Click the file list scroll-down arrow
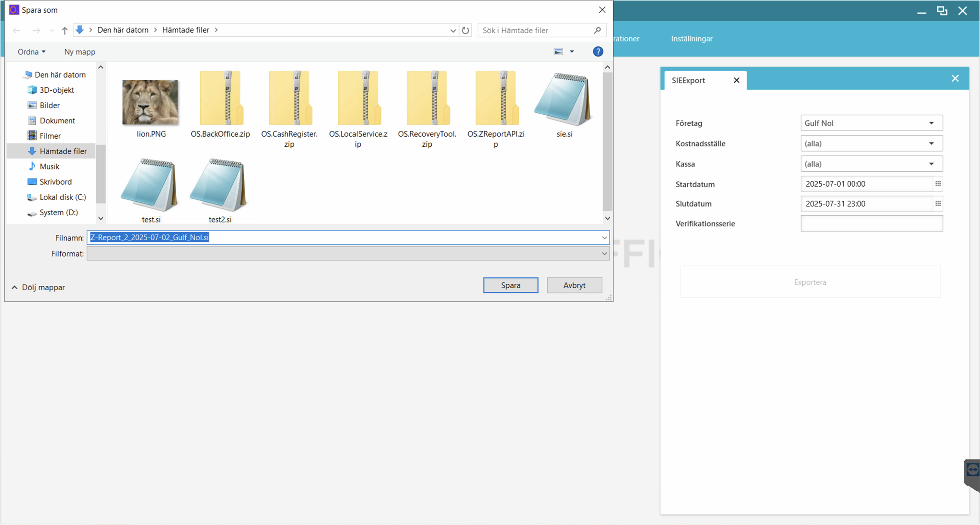980x525 pixels. click(x=608, y=218)
